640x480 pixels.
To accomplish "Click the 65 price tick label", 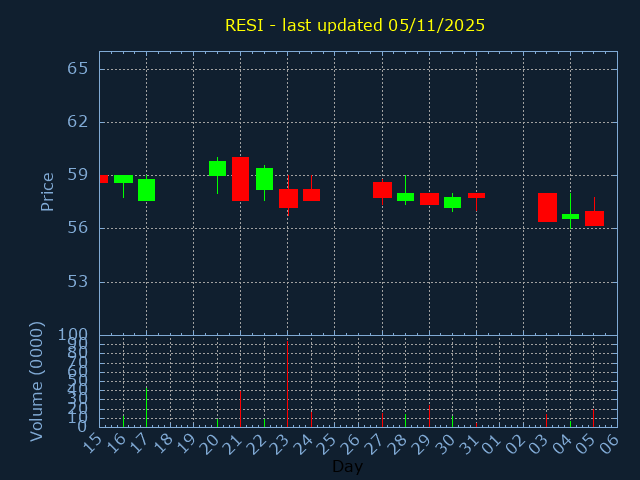I will coord(78,69).
